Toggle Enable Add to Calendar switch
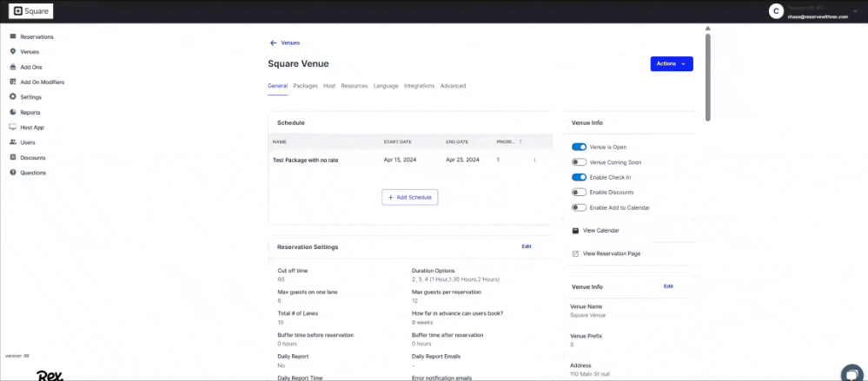Viewport: 868px width, 381px height. (579, 207)
